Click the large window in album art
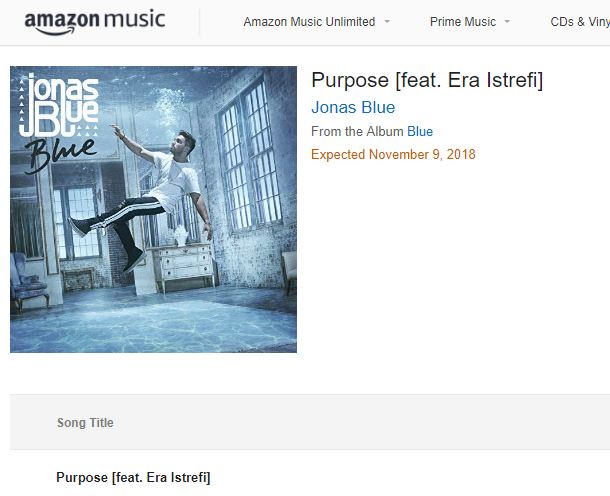This screenshot has width=610, height=496. click(x=249, y=156)
